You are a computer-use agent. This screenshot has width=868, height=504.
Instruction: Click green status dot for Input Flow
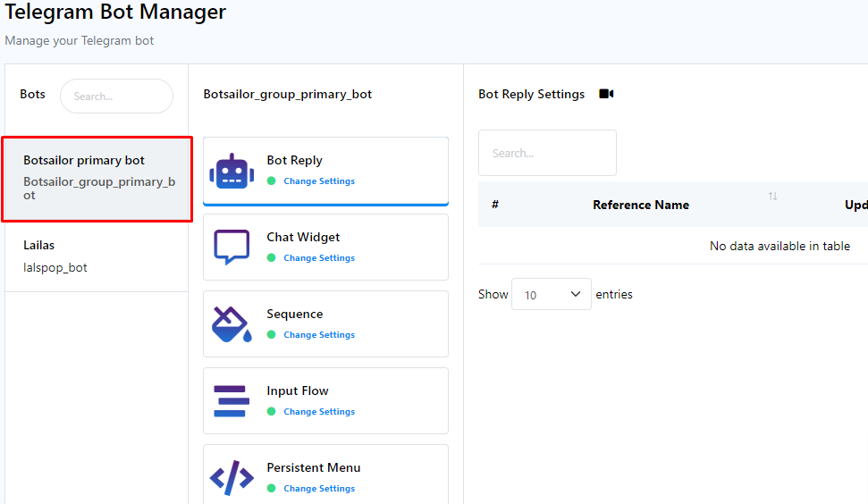pos(271,412)
